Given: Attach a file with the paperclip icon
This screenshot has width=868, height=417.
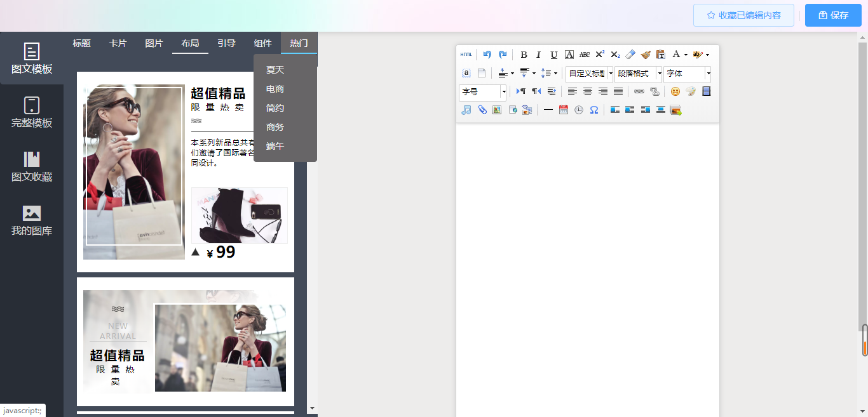Looking at the screenshot, I should click(x=482, y=110).
